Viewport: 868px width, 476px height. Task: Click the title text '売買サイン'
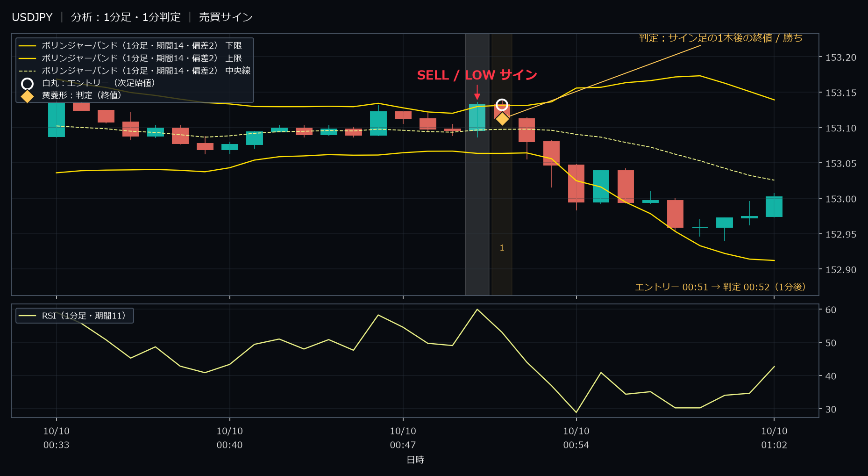(x=226, y=17)
